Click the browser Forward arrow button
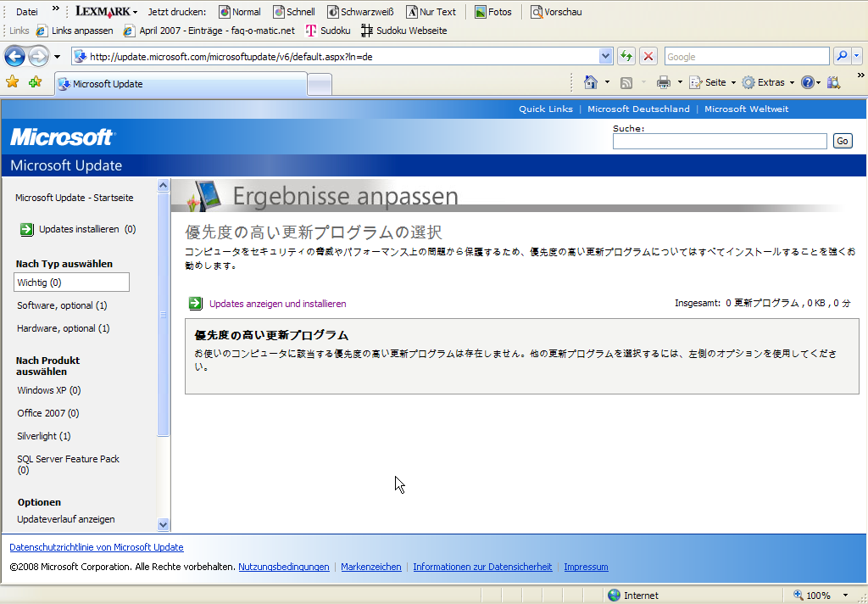Image resolution: width=868 pixels, height=604 pixels. [x=38, y=56]
